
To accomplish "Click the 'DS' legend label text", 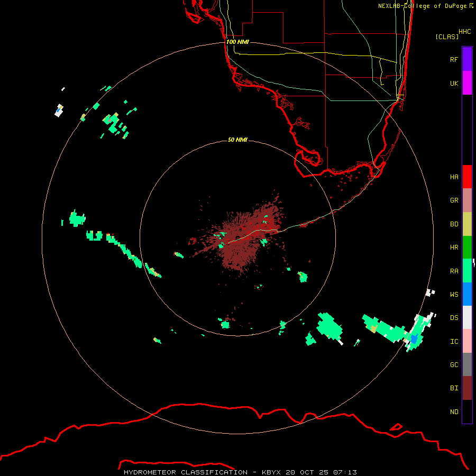I will (x=454, y=317).
